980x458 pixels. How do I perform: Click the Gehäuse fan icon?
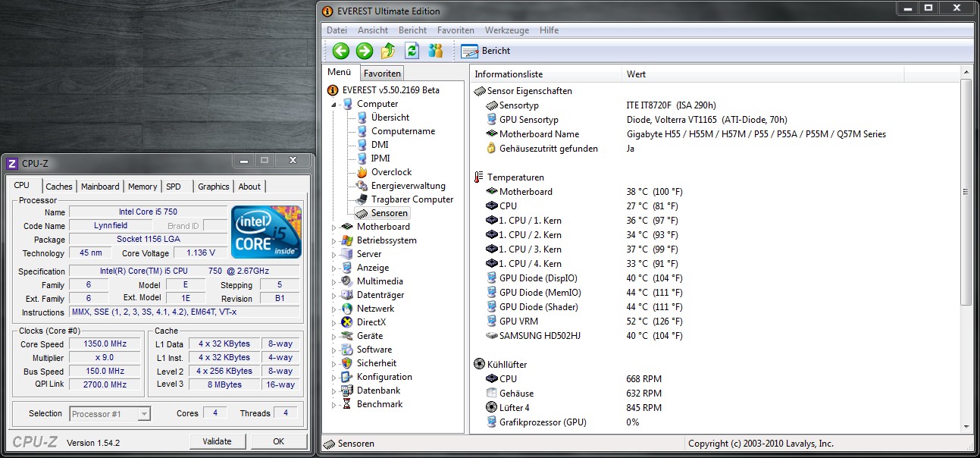(492, 394)
